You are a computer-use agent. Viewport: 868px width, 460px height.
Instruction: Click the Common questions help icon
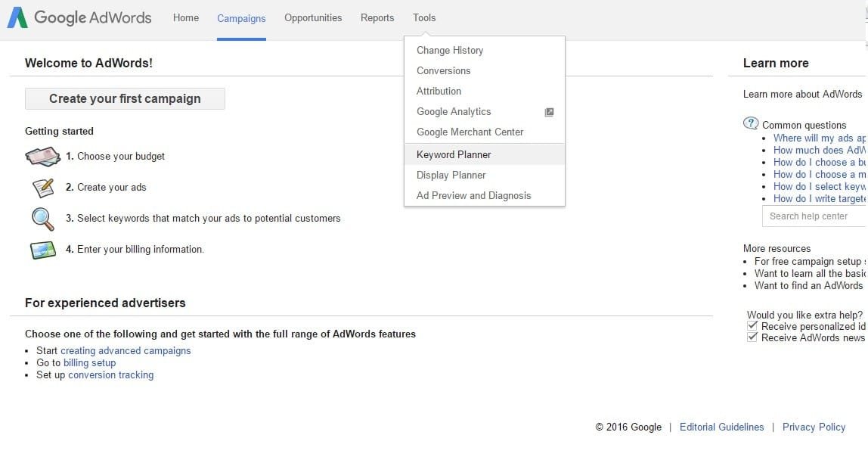pos(751,123)
